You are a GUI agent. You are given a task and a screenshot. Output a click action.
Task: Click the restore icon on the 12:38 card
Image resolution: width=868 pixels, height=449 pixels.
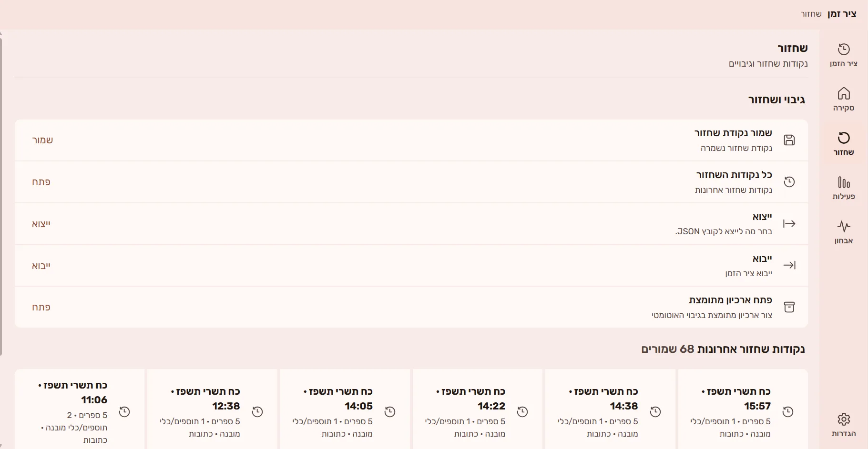coord(257,412)
